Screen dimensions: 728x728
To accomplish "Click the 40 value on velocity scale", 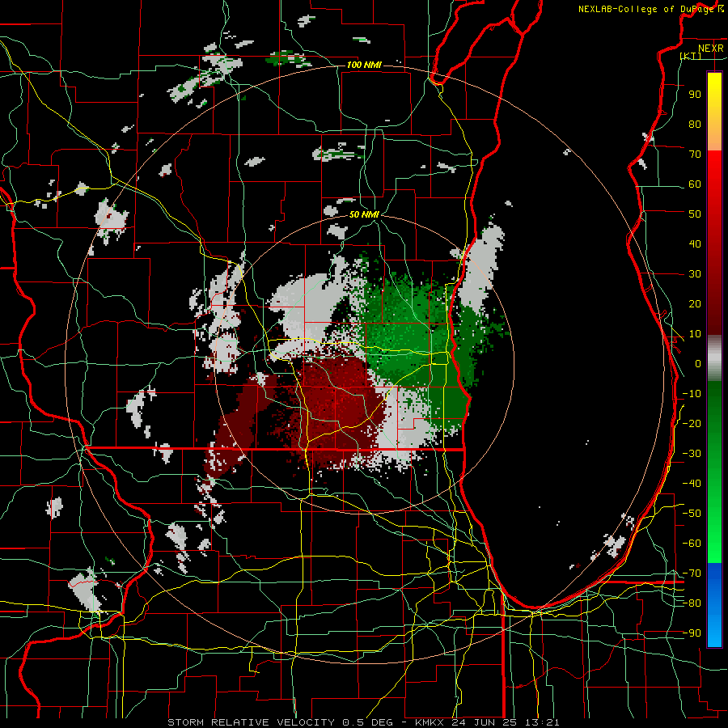I will (x=695, y=243).
